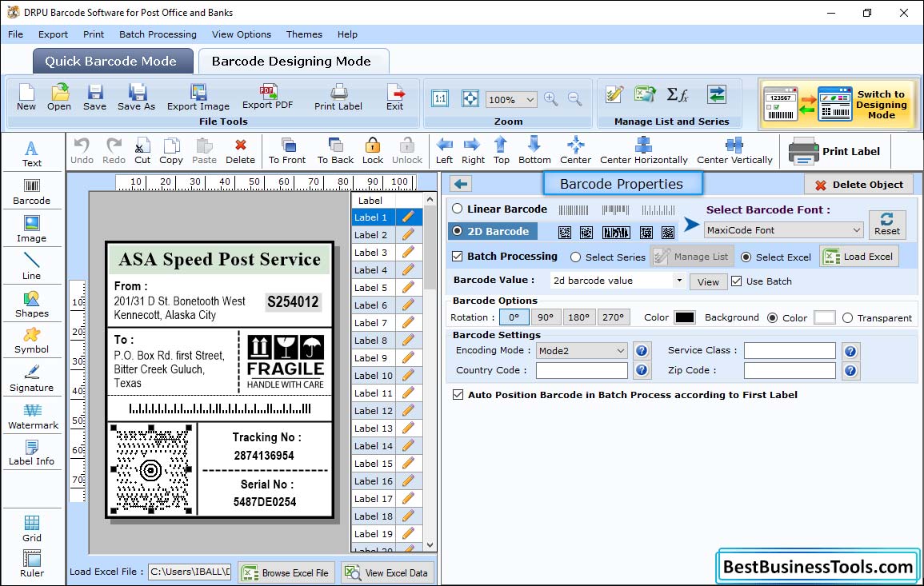Open View Excel Data
924x586 pixels.
coord(387,572)
